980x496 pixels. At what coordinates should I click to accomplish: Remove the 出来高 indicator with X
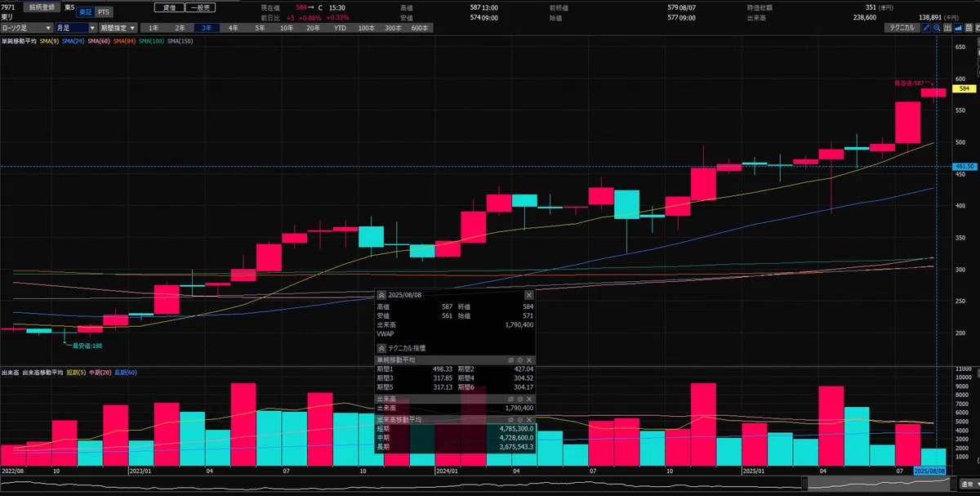coord(528,398)
